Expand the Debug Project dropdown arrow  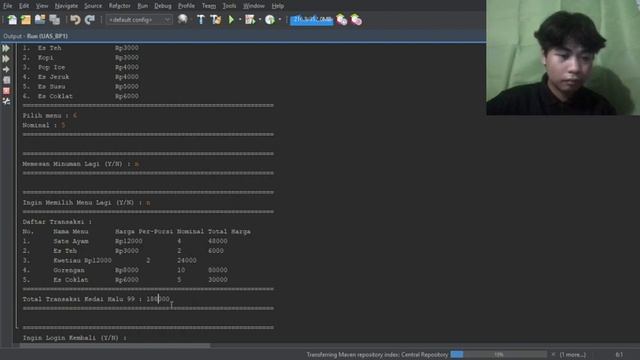pos(260,19)
